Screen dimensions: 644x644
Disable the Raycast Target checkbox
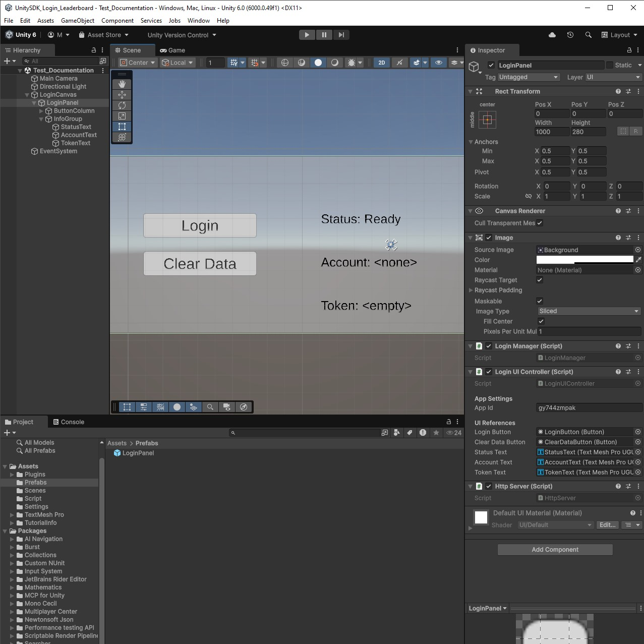click(x=540, y=280)
